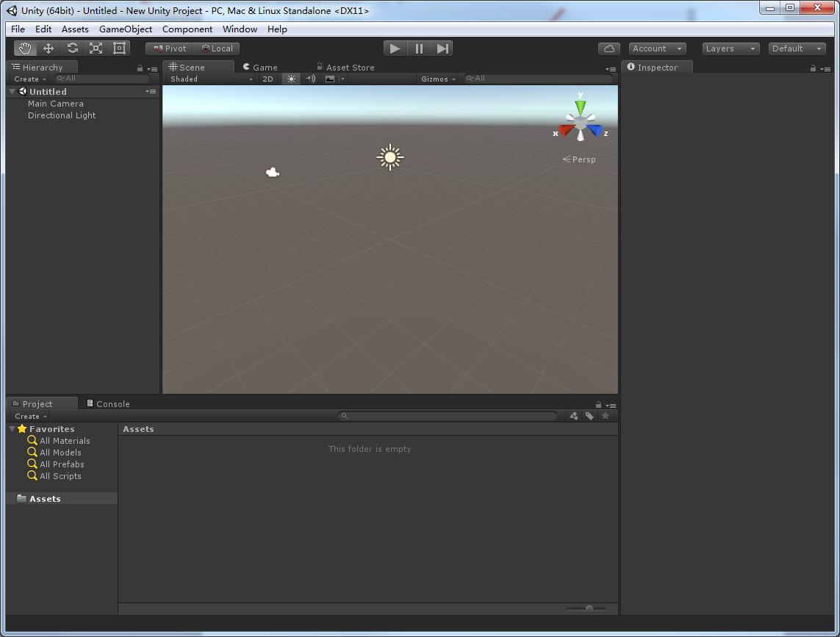Viewport: 840px width, 637px height.
Task: Select Directional Light in Hierarchy
Action: 62,116
